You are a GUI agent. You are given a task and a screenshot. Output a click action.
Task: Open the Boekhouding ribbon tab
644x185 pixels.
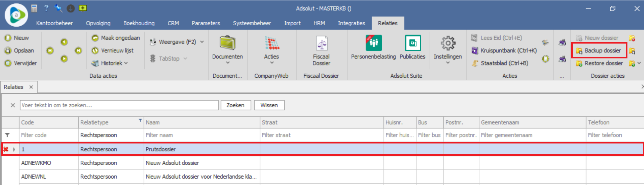[139, 23]
